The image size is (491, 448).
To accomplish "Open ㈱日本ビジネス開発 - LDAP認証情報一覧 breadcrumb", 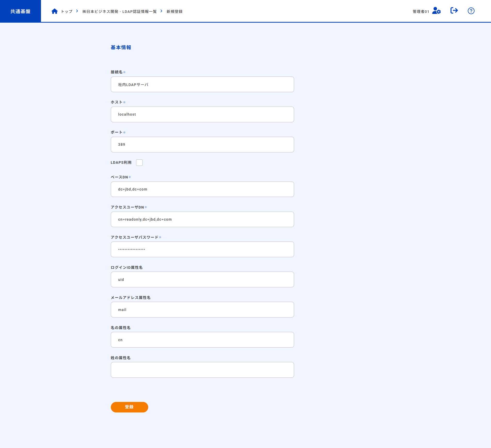I will 119,12.
